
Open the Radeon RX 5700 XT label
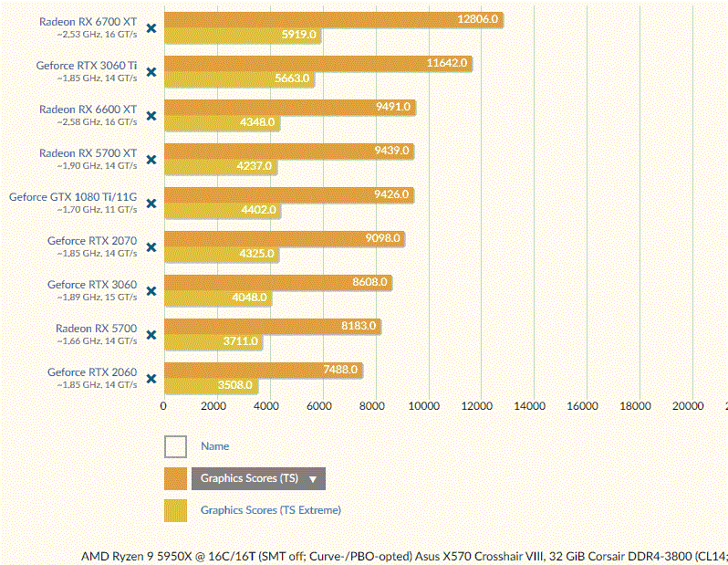pyautogui.click(x=88, y=153)
